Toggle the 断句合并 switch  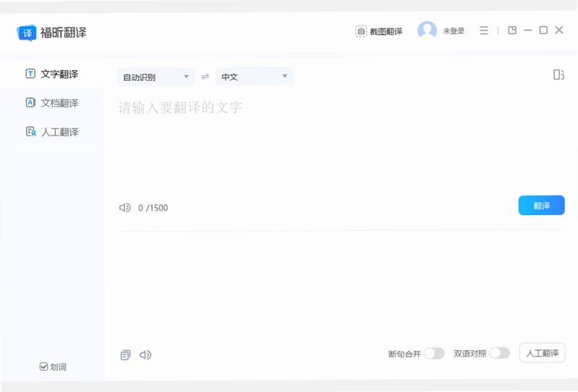click(434, 353)
